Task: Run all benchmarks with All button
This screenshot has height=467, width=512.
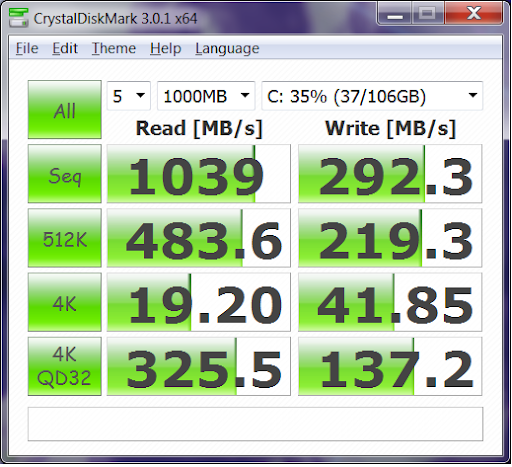Action: click(65, 109)
